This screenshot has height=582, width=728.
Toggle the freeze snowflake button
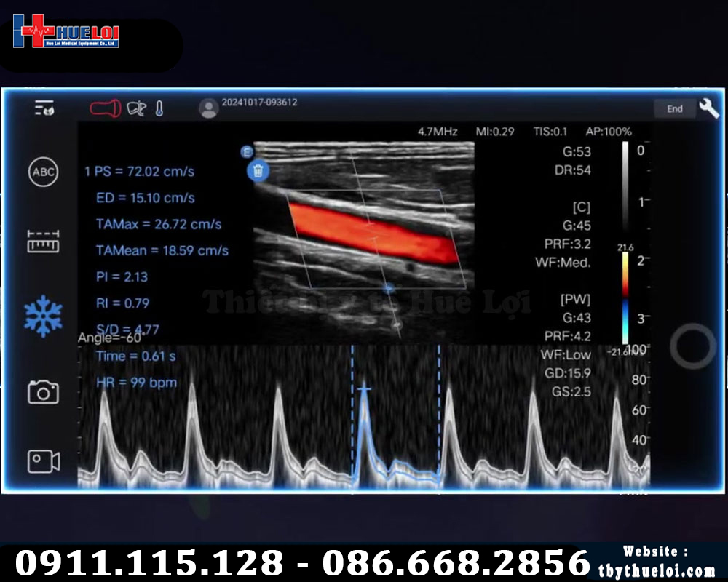43,316
